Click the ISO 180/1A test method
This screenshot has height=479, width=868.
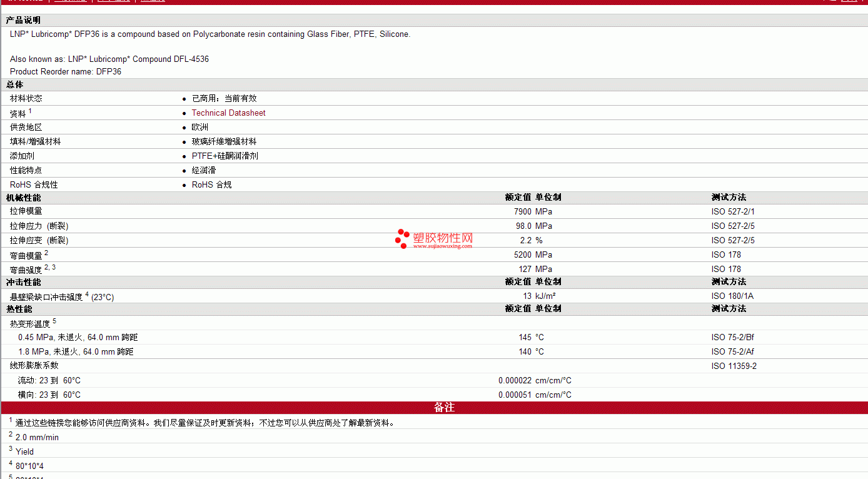[x=732, y=296]
